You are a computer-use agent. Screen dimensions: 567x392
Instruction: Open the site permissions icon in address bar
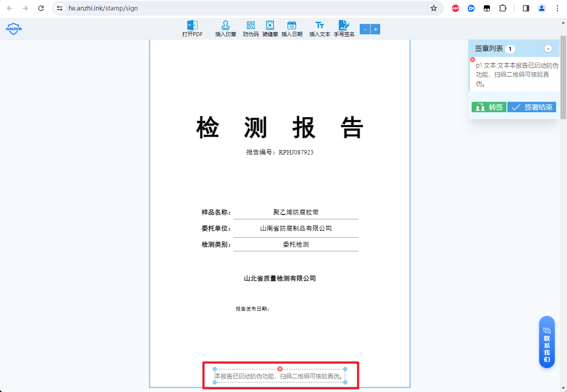[60, 8]
